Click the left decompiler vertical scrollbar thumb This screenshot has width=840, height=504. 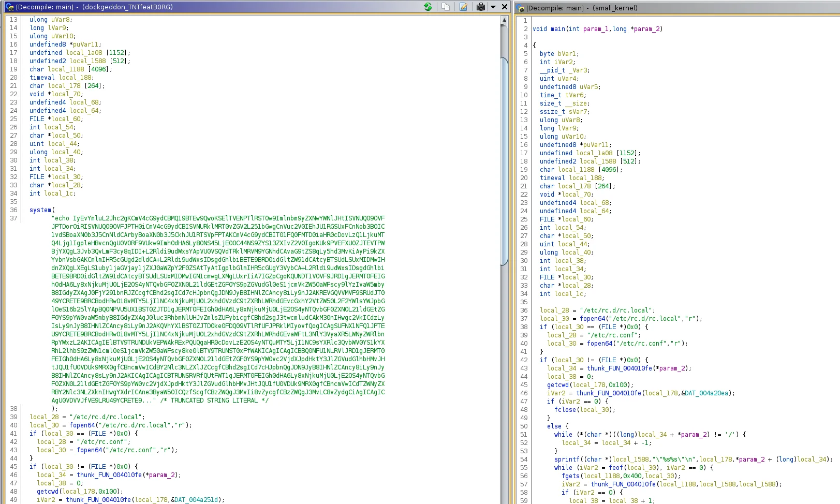click(x=504, y=161)
